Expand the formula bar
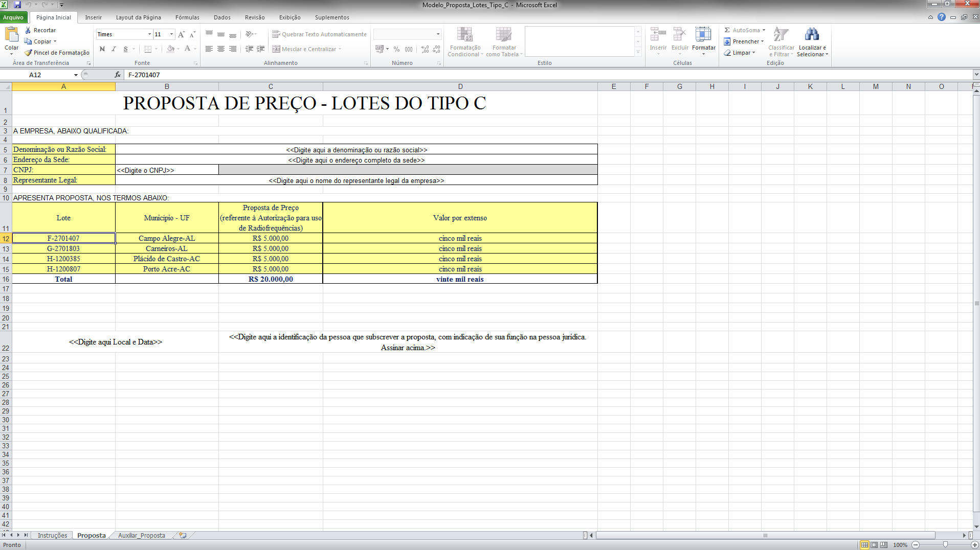Screen dimensions: 980x550 click(976, 75)
